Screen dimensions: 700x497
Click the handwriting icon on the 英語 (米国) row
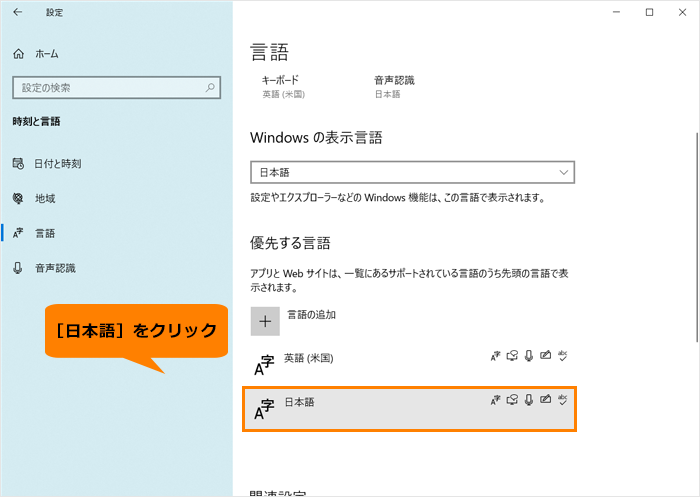pyautogui.click(x=545, y=356)
